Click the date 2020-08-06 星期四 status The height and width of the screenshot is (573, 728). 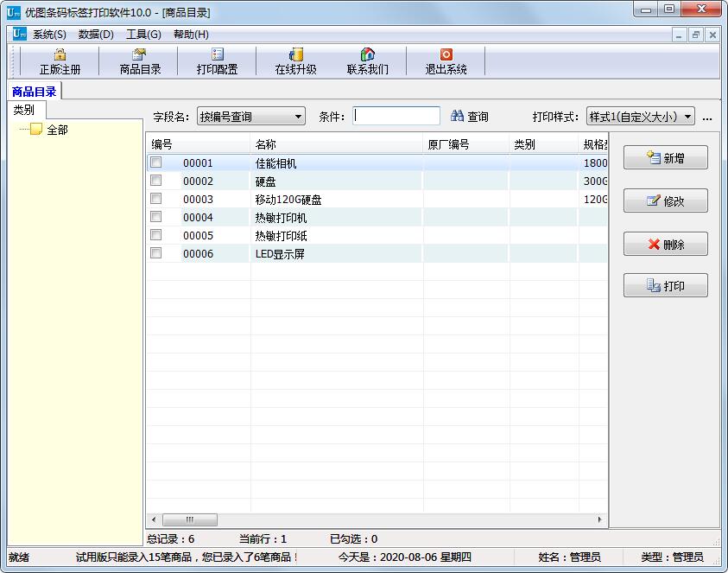(404, 557)
